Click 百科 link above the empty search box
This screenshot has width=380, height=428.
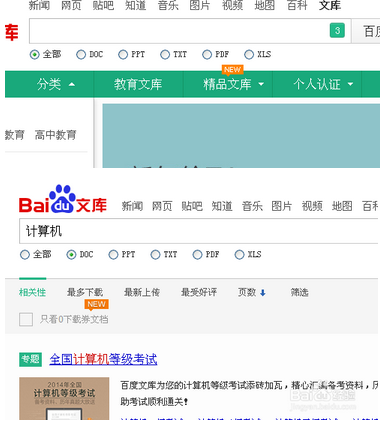pyautogui.click(x=297, y=5)
